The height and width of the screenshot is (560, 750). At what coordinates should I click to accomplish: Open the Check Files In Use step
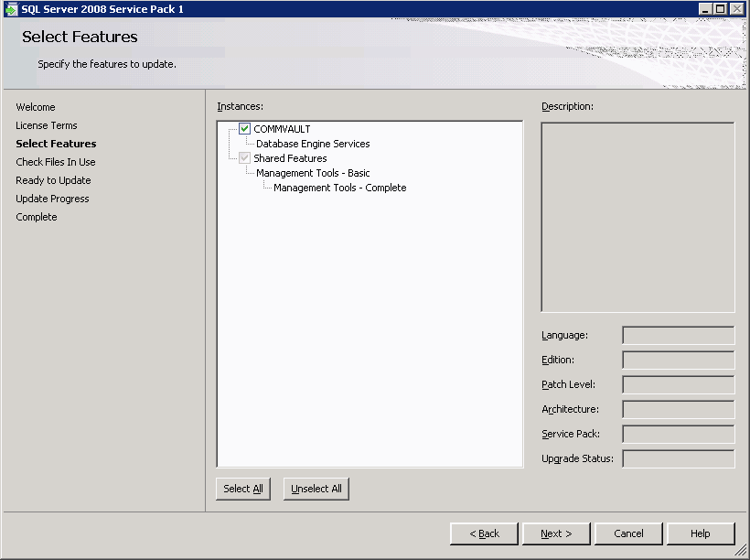[x=56, y=162]
